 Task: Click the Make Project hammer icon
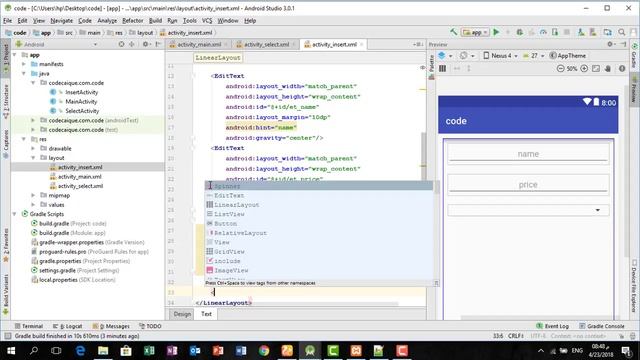coord(453,32)
